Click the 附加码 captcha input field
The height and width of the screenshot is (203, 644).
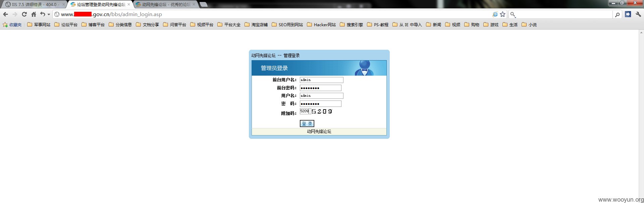point(305,111)
